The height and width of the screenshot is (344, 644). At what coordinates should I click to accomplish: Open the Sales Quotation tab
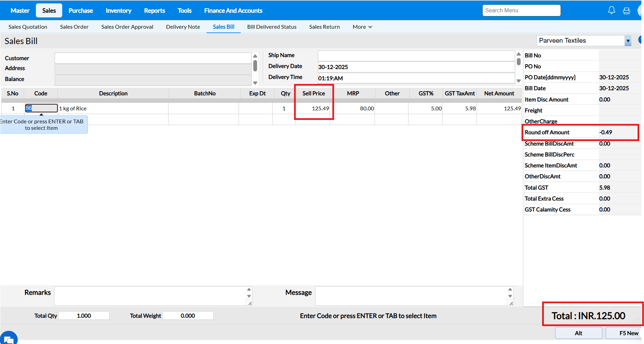click(x=28, y=27)
